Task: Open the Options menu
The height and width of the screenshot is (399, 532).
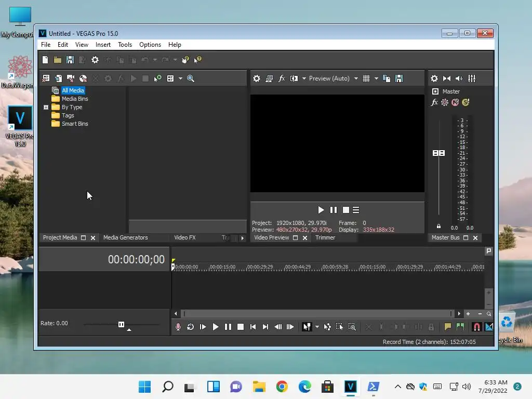Action: click(x=150, y=45)
